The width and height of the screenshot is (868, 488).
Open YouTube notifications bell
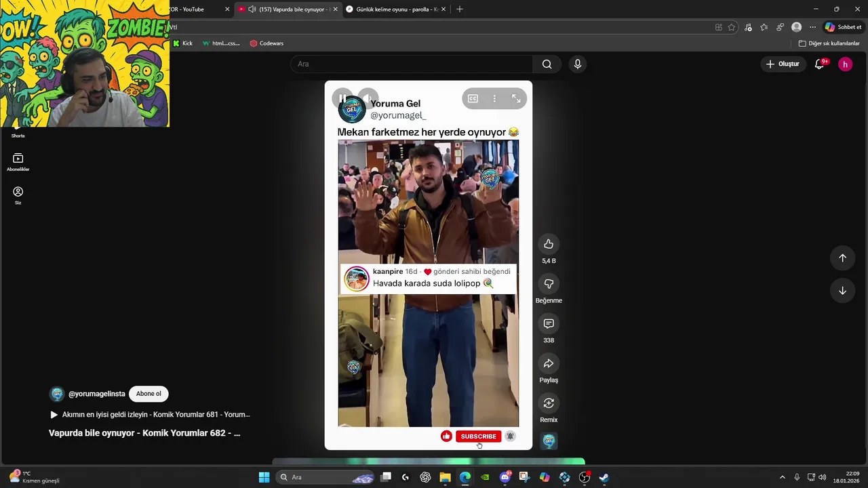pyautogui.click(x=820, y=64)
